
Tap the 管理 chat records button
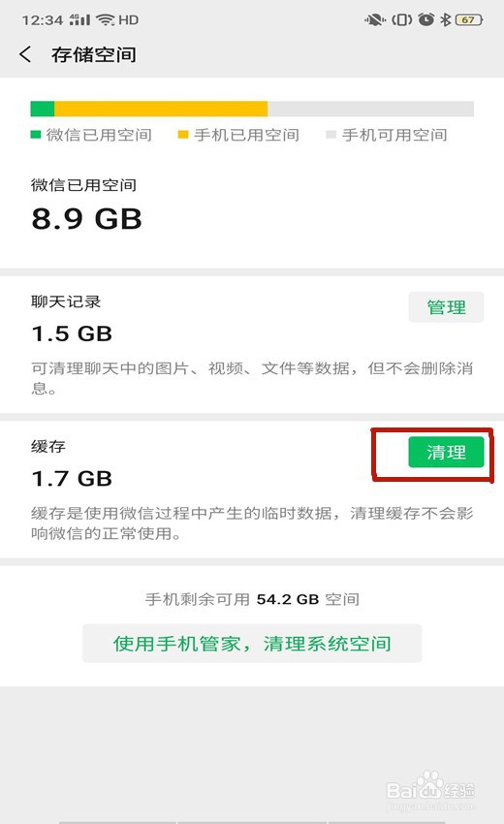(446, 307)
